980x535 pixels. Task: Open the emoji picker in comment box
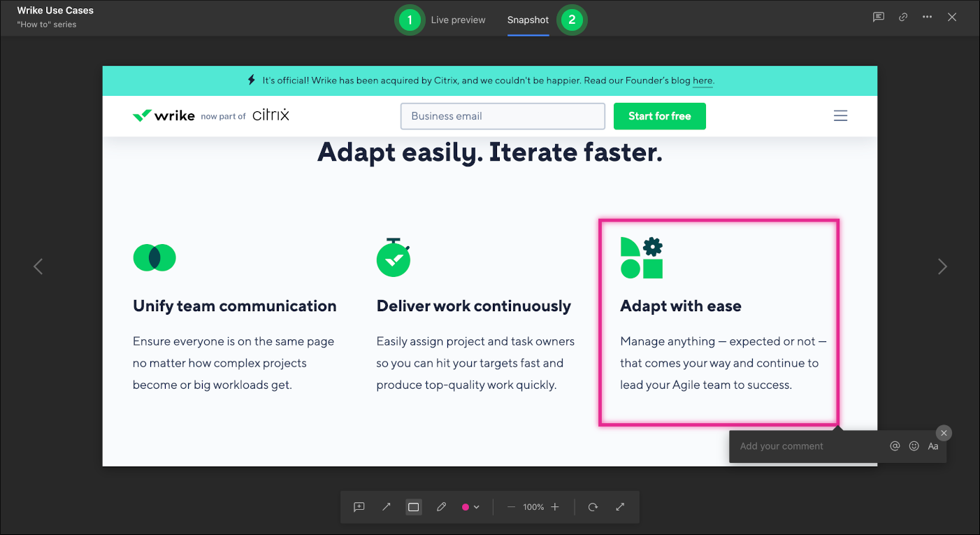pyautogui.click(x=914, y=446)
